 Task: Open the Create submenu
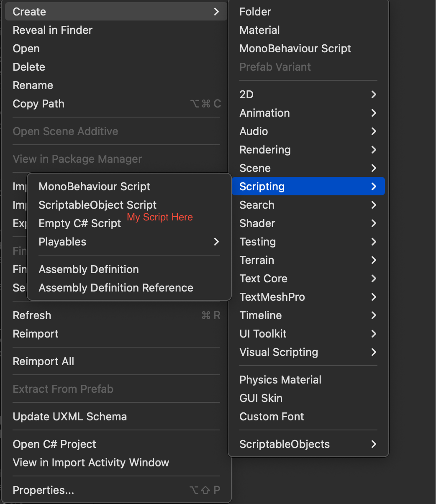(x=116, y=12)
